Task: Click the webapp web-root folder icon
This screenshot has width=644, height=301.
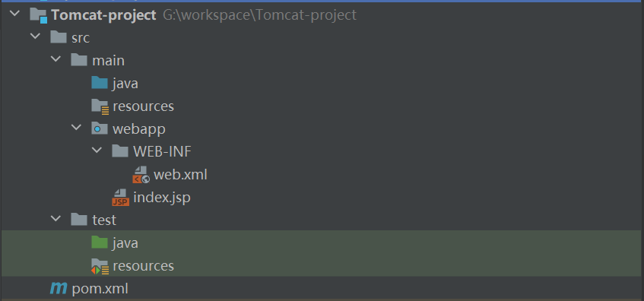Action: (x=100, y=128)
